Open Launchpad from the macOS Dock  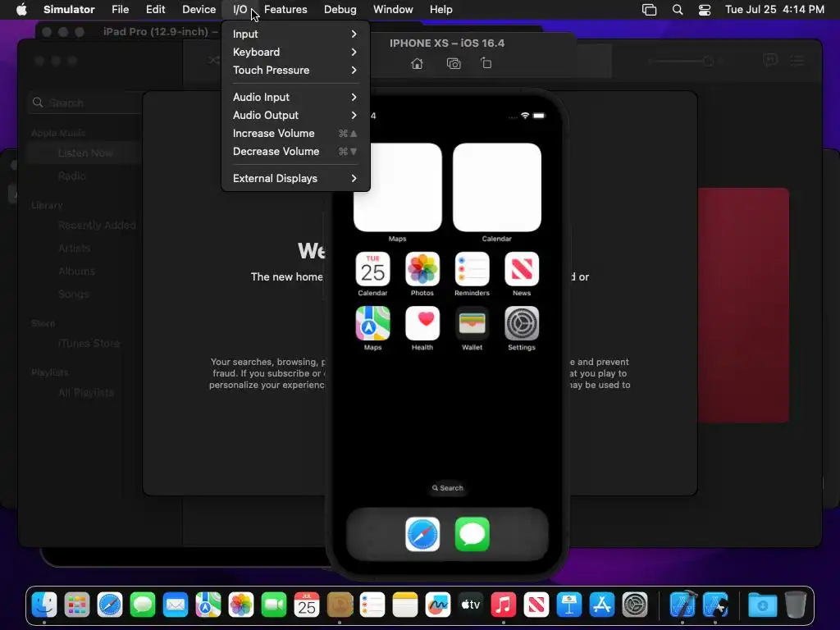(x=76, y=605)
